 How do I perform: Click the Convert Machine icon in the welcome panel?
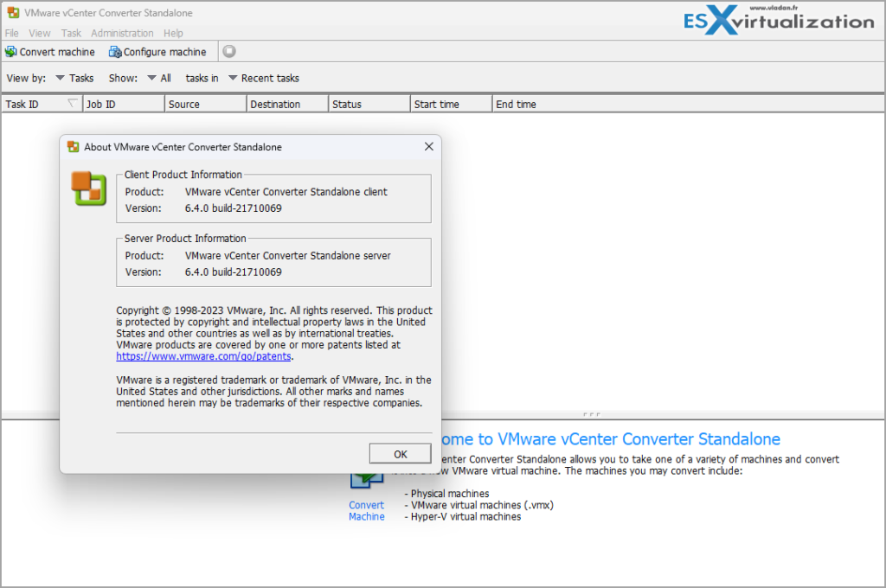pyautogui.click(x=366, y=477)
